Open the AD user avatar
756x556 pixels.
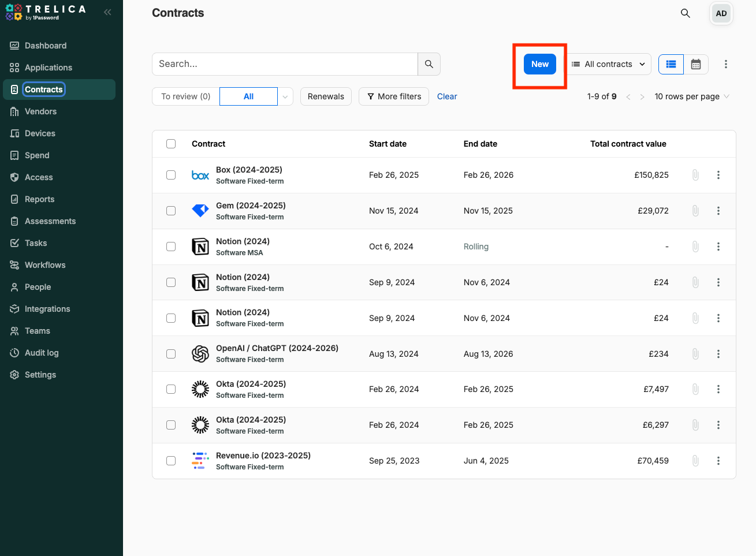pyautogui.click(x=721, y=13)
